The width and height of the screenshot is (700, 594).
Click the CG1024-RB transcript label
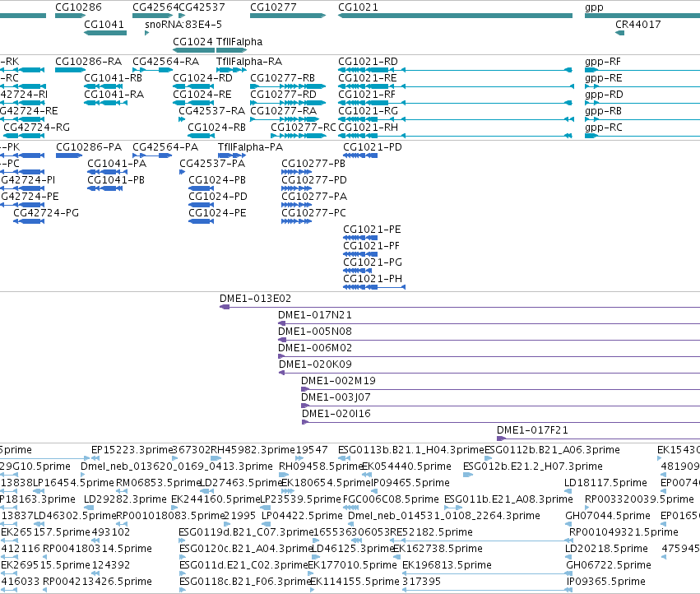(216, 128)
